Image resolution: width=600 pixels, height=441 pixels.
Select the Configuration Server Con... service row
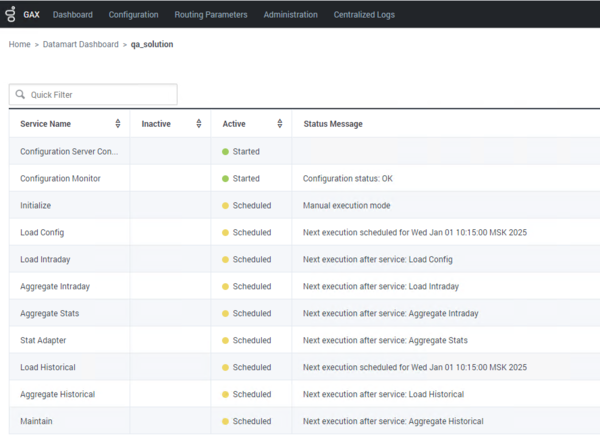pyautogui.click(x=304, y=151)
